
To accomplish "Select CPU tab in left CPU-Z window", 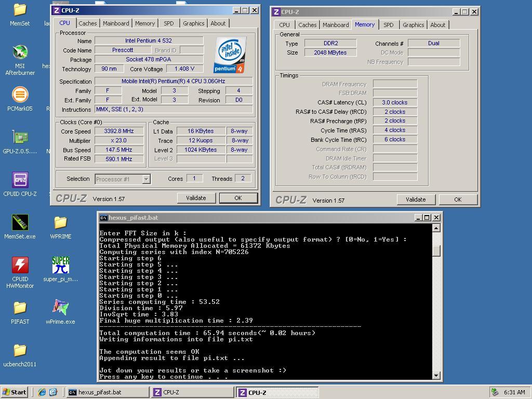I will pyautogui.click(x=64, y=23).
